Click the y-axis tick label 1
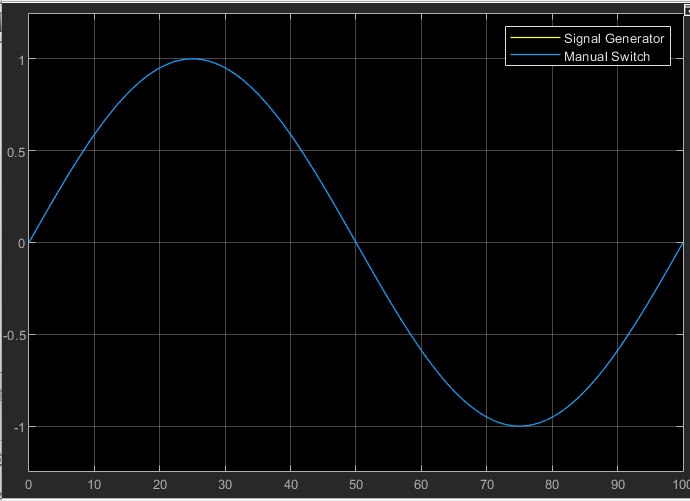The width and height of the screenshot is (690, 501). coord(22,61)
